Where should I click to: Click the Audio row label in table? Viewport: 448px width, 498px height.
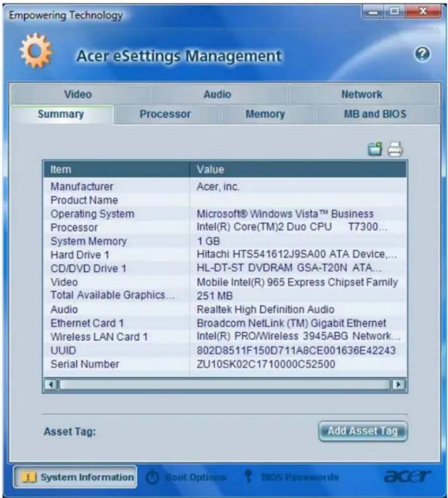point(64,309)
